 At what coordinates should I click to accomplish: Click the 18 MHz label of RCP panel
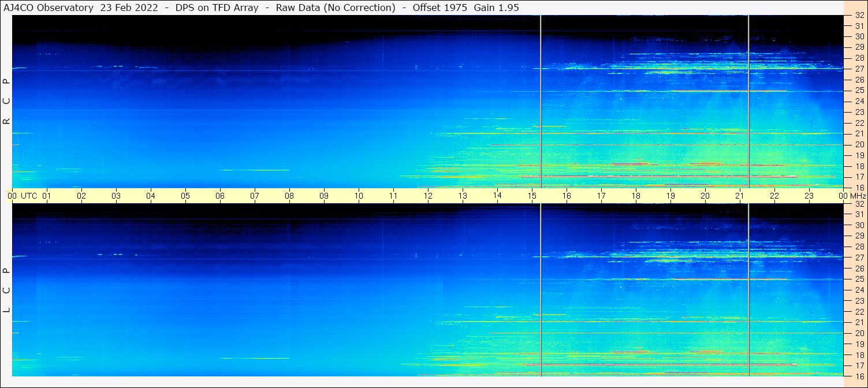[x=859, y=166]
